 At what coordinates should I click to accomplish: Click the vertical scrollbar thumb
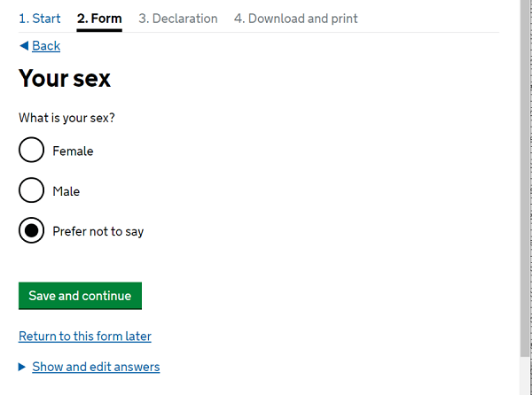(x=525, y=178)
